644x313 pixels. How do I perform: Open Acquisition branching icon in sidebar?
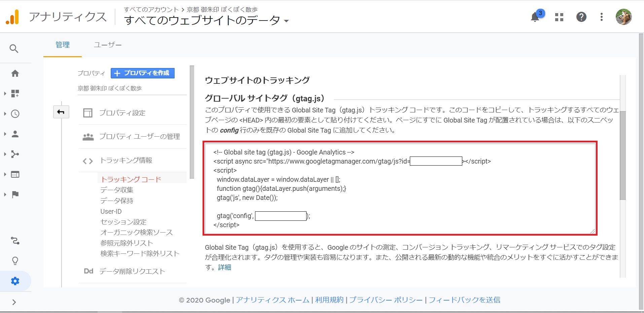pyautogui.click(x=15, y=154)
